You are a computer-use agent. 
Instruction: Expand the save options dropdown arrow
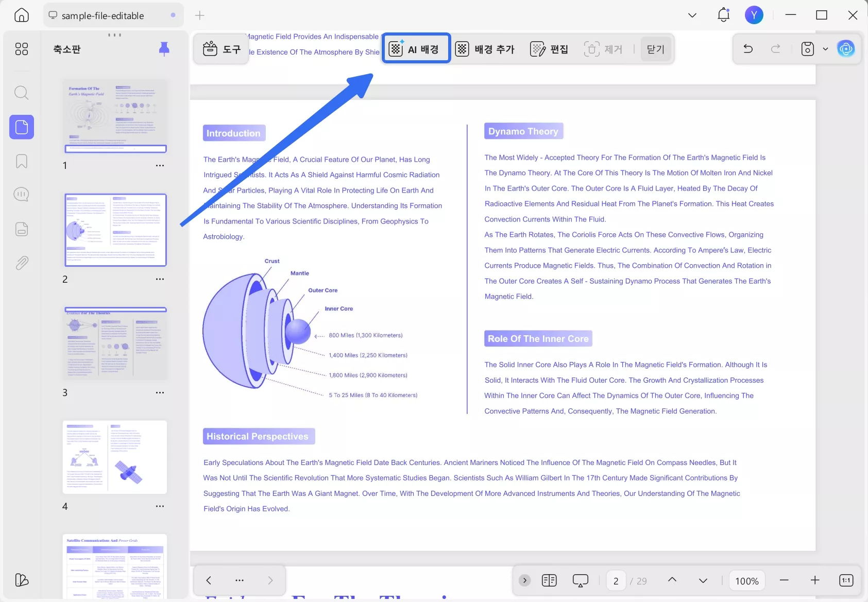tap(825, 49)
